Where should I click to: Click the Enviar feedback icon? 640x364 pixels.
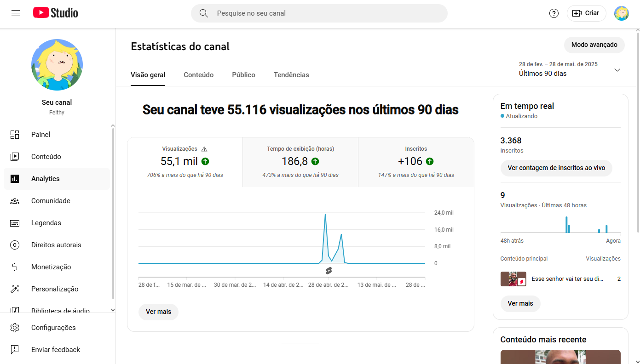point(15,350)
